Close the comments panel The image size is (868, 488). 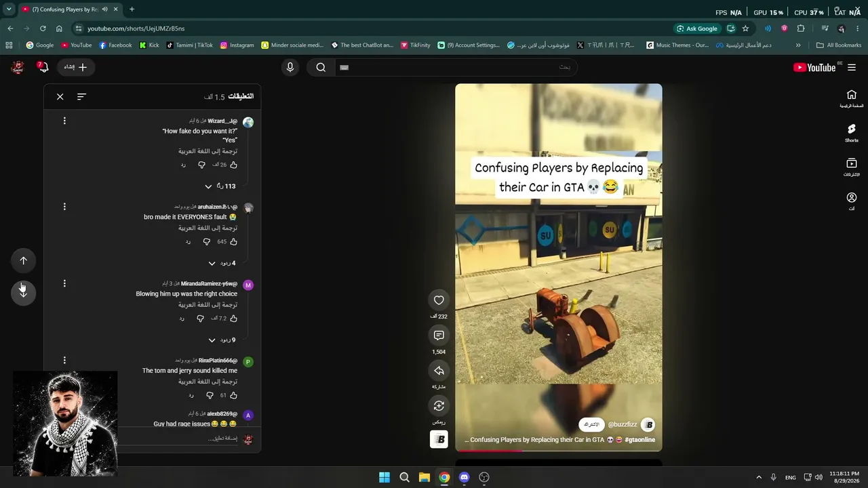[x=60, y=97]
